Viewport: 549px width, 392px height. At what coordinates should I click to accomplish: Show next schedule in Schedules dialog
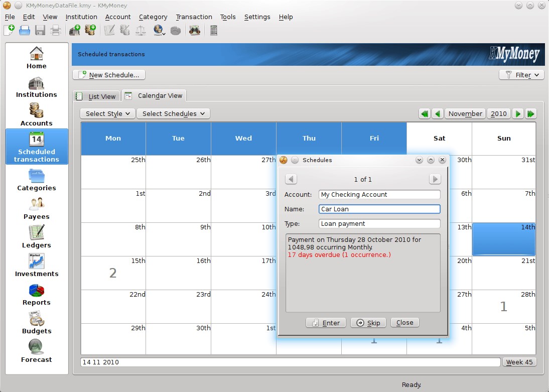point(435,179)
